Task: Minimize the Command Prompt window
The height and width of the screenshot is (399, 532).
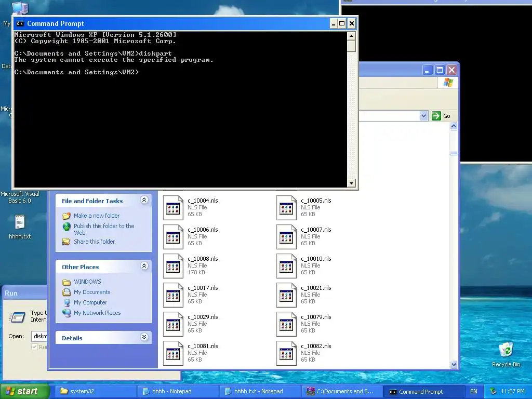Action: 334,23
